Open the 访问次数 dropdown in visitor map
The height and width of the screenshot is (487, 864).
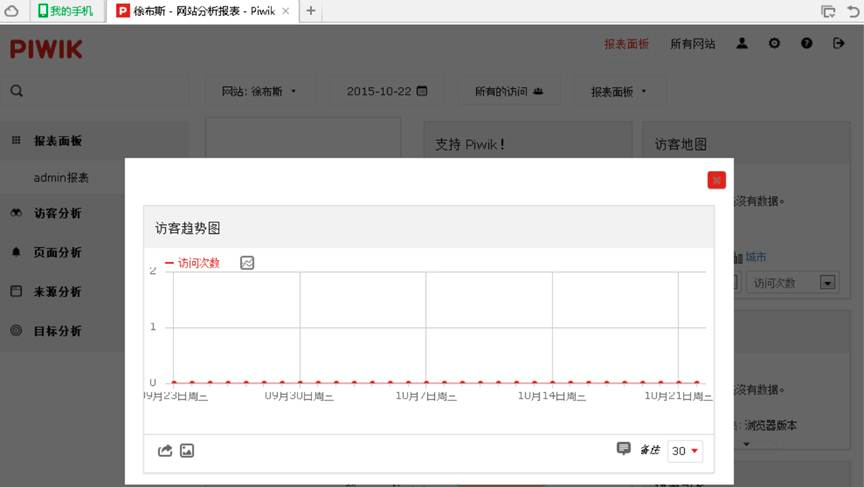click(793, 283)
